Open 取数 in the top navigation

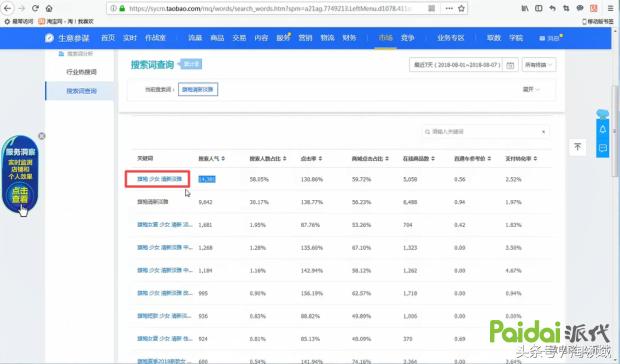[x=494, y=38]
